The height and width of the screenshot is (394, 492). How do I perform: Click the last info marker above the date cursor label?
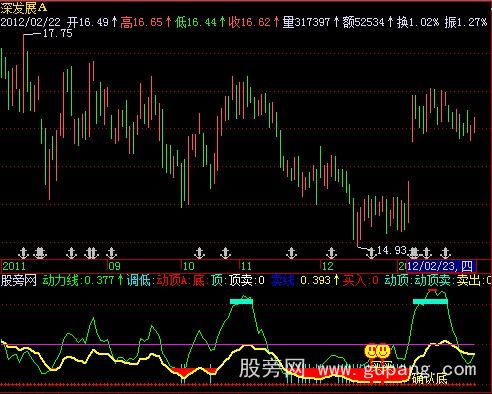point(446,253)
